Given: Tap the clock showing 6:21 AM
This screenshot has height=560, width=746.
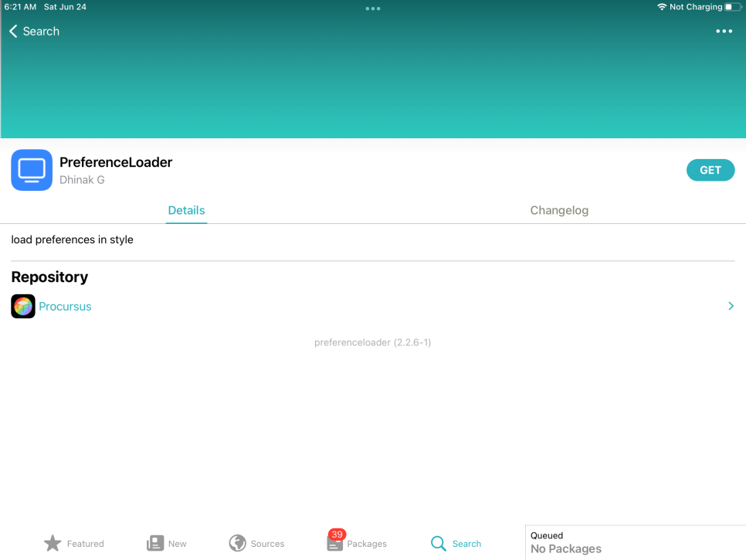Looking at the screenshot, I should (x=20, y=7).
